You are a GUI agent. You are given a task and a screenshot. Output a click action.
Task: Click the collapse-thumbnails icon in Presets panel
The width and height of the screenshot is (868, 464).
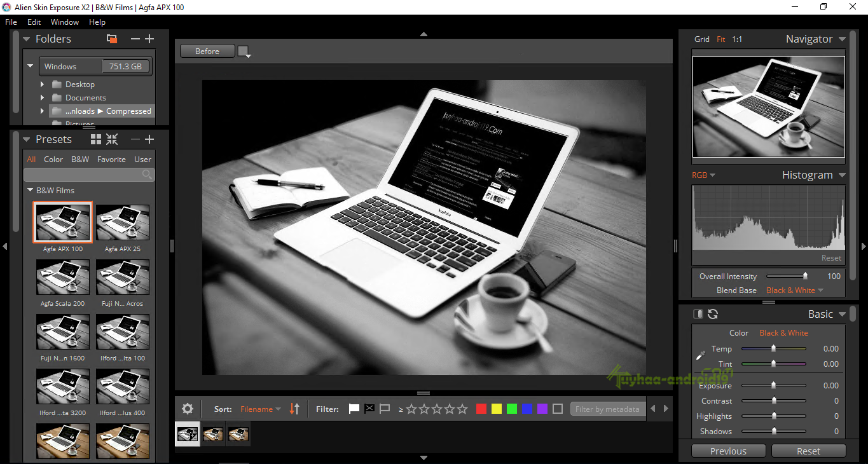(112, 139)
